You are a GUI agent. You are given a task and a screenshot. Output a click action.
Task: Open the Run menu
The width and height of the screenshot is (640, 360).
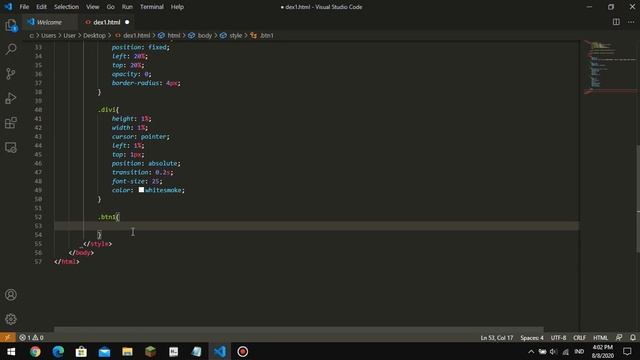tap(127, 7)
